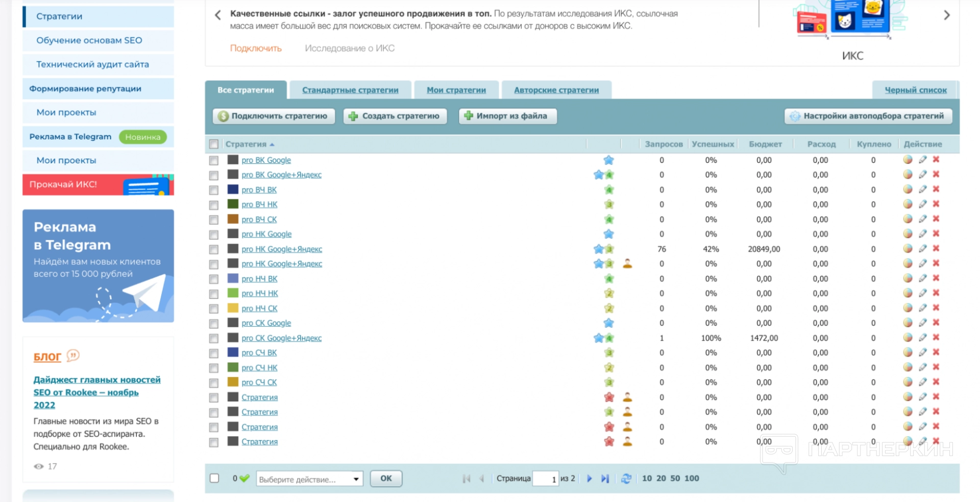Tick the checkbox next to pro ВЧ СК
The image size is (980, 502).
coord(214,220)
